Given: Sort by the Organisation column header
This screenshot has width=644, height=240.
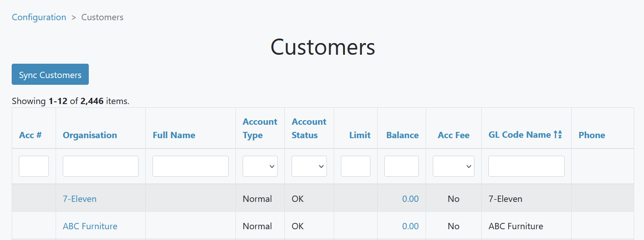Looking at the screenshot, I should pos(90,135).
